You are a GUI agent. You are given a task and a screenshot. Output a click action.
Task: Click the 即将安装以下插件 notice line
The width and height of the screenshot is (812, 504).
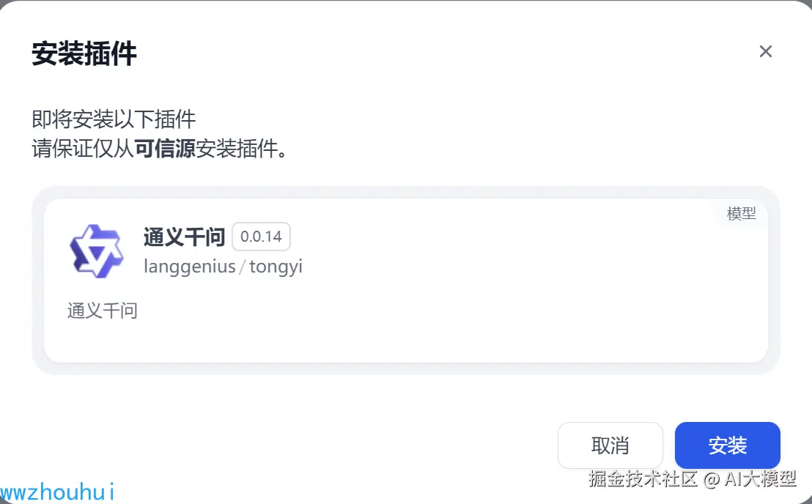coord(114,119)
